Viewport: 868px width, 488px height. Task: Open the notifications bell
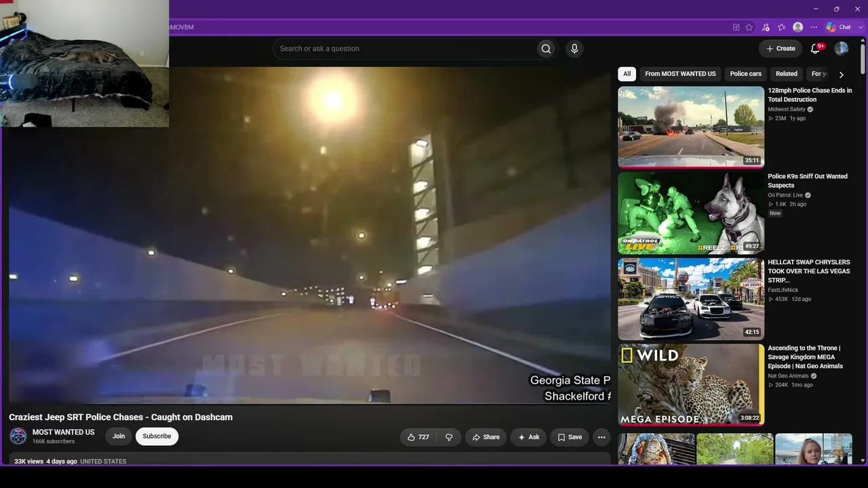click(x=816, y=49)
